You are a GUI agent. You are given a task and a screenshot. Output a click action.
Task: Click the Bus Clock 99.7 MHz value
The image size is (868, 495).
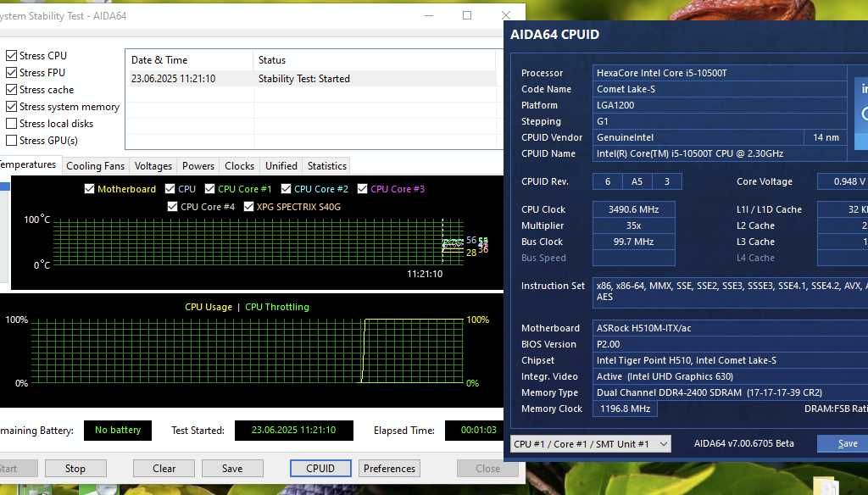pyautogui.click(x=634, y=242)
